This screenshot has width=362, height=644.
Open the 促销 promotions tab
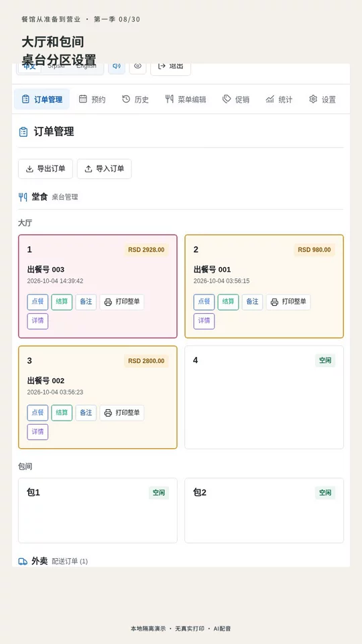click(236, 99)
